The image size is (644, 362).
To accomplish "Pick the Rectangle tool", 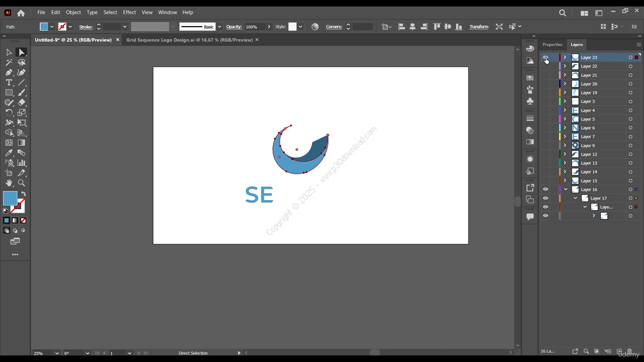I will point(9,93).
